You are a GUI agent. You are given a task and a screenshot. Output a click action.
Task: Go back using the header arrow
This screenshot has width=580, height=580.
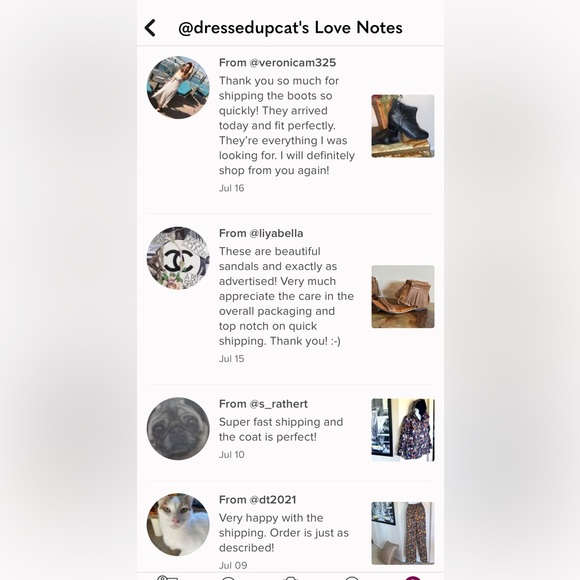click(x=150, y=28)
